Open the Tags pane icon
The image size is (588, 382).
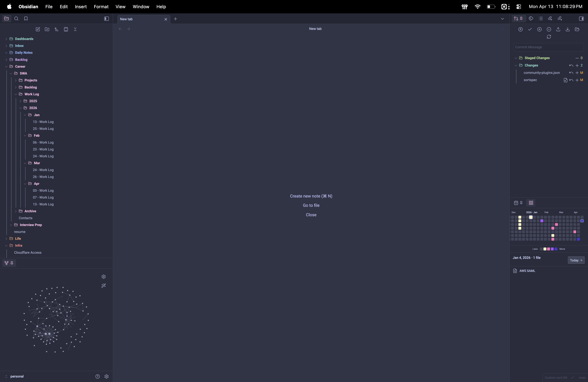pyautogui.click(x=531, y=19)
